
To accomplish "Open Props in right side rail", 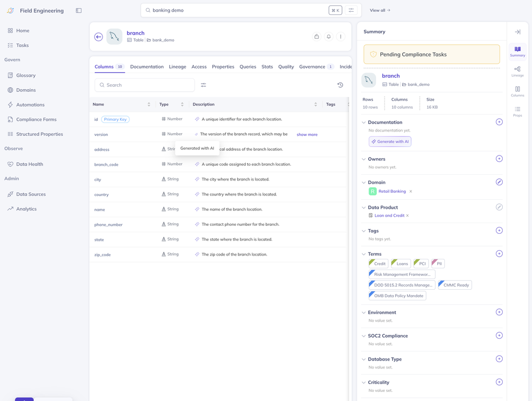I will 518,112.
